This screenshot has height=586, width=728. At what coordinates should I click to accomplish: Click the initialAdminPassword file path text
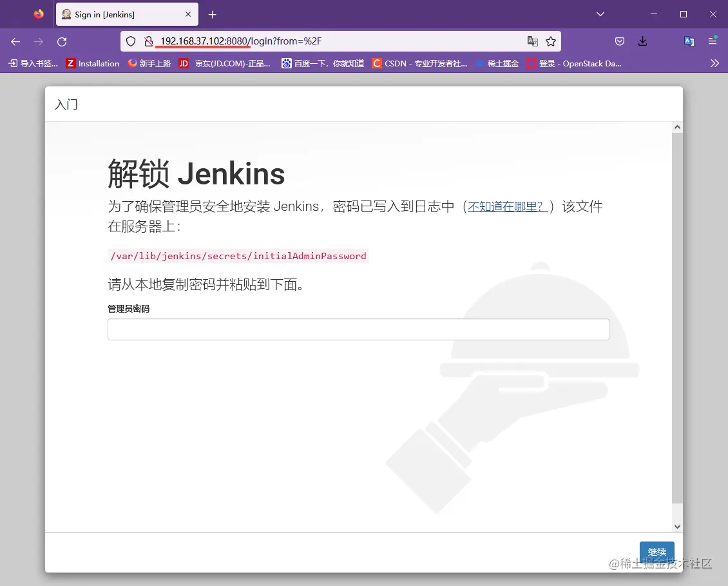tap(238, 256)
